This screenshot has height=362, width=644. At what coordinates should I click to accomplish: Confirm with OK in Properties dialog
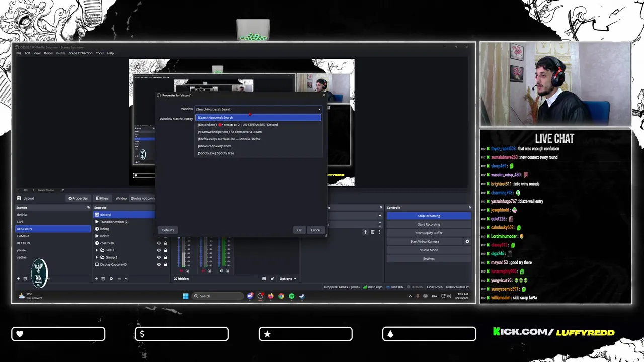(299, 230)
